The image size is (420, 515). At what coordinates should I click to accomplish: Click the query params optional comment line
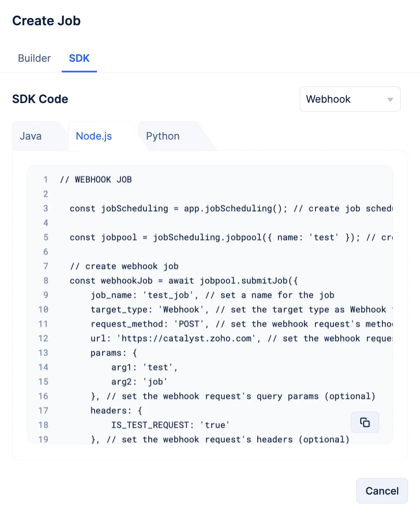(233, 396)
